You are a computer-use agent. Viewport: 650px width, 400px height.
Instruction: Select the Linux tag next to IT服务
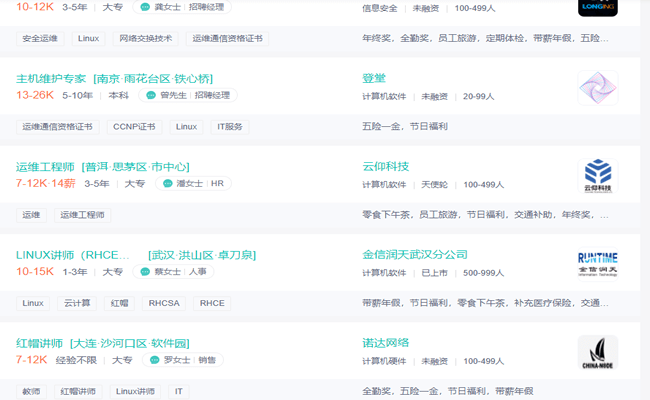tap(186, 127)
